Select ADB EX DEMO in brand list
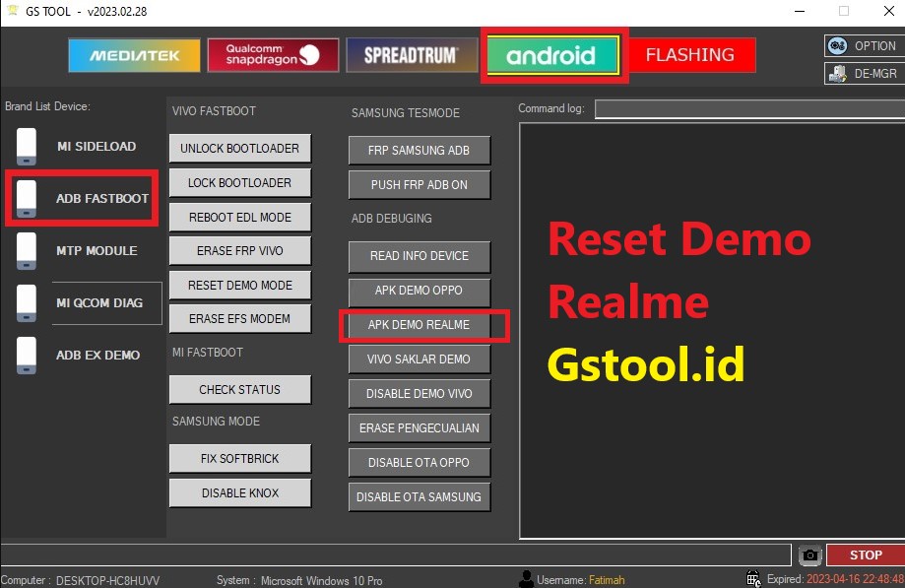This screenshot has height=588, width=905. (98, 355)
